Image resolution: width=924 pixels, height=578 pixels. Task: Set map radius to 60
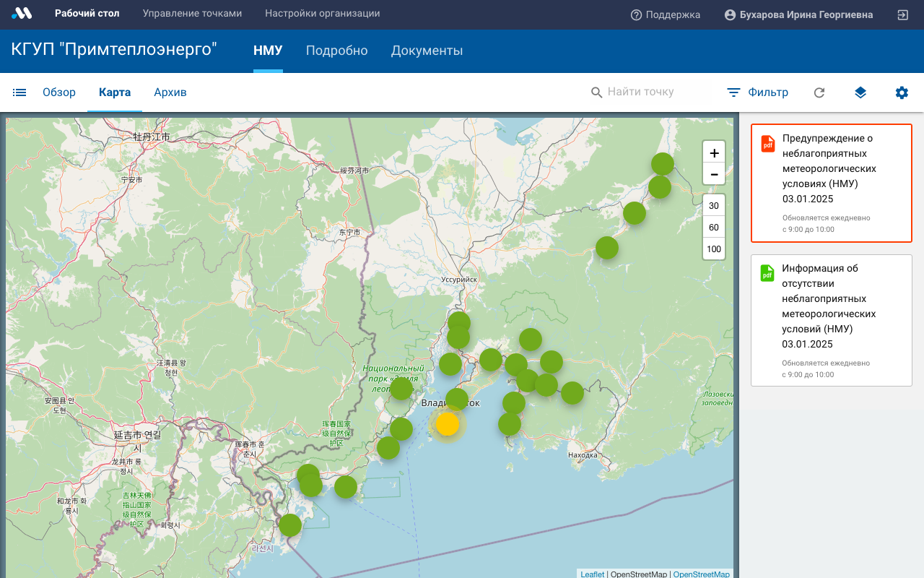[714, 228]
